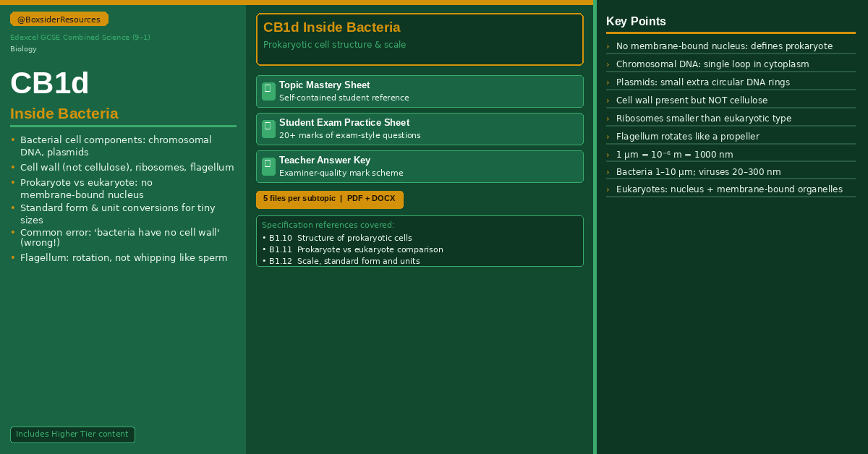868x454 pixels.
Task: Click the 'Prokaryotic cell structure & scale' subtitle
Action: click(x=334, y=45)
